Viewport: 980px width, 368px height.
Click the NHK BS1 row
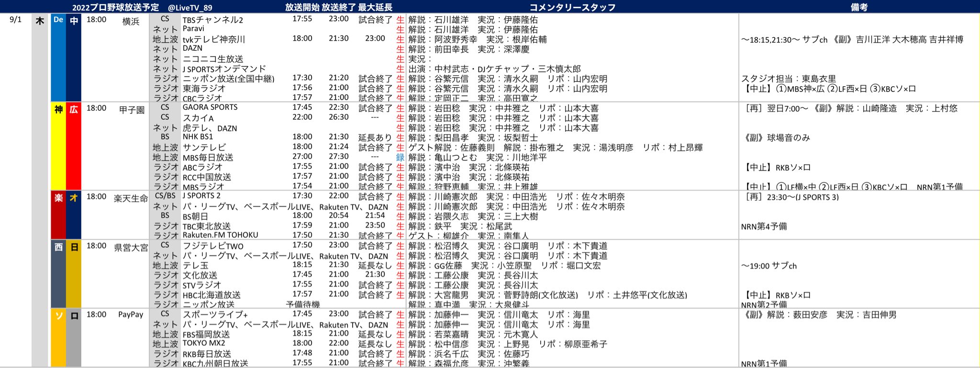click(198, 137)
